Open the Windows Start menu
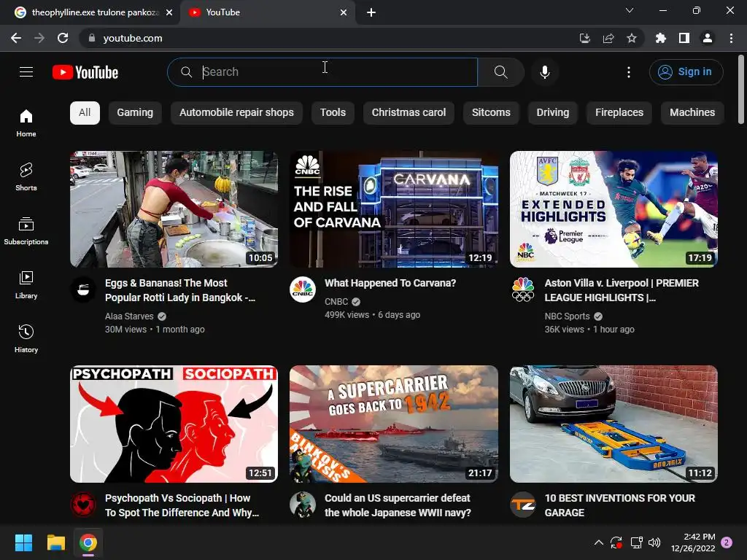 [23, 542]
